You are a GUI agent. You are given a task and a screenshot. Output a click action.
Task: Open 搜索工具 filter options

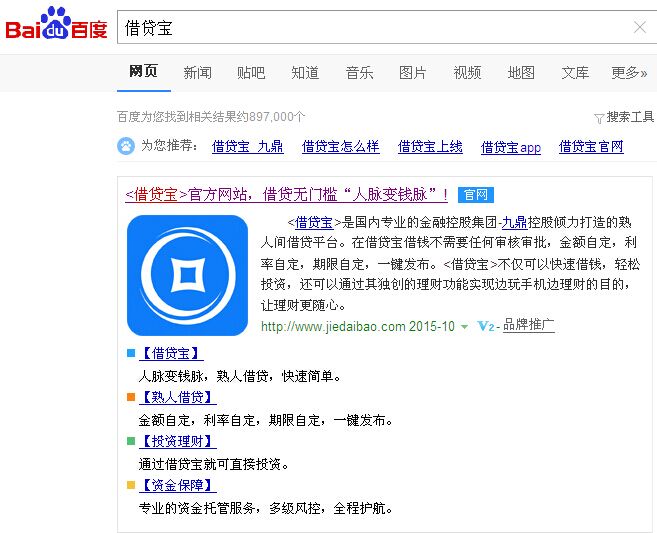(630, 116)
